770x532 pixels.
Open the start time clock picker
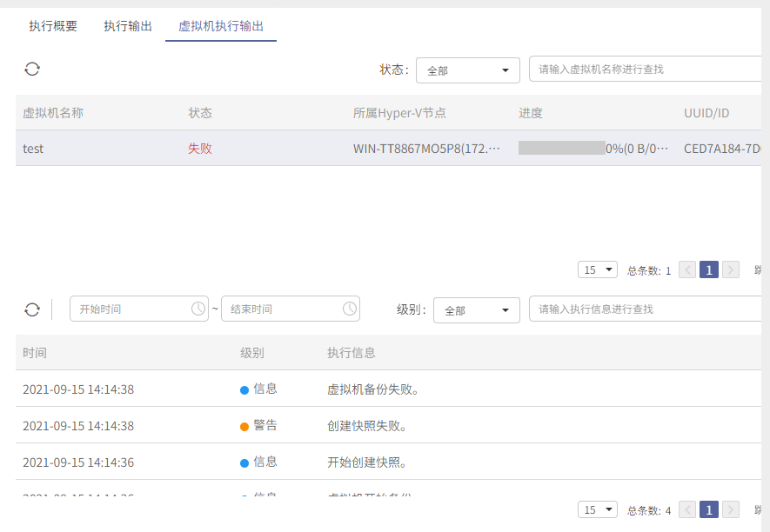(198, 309)
